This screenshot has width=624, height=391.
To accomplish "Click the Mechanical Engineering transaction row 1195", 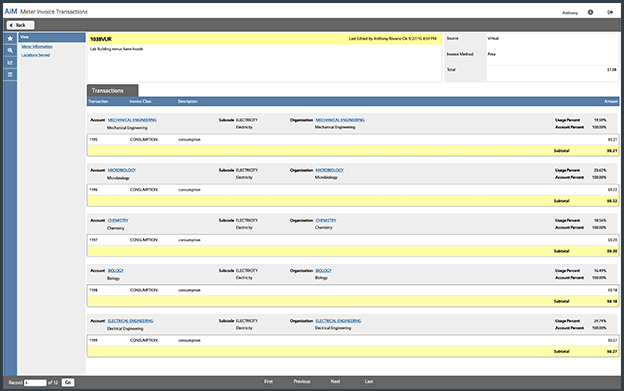I will [353, 140].
